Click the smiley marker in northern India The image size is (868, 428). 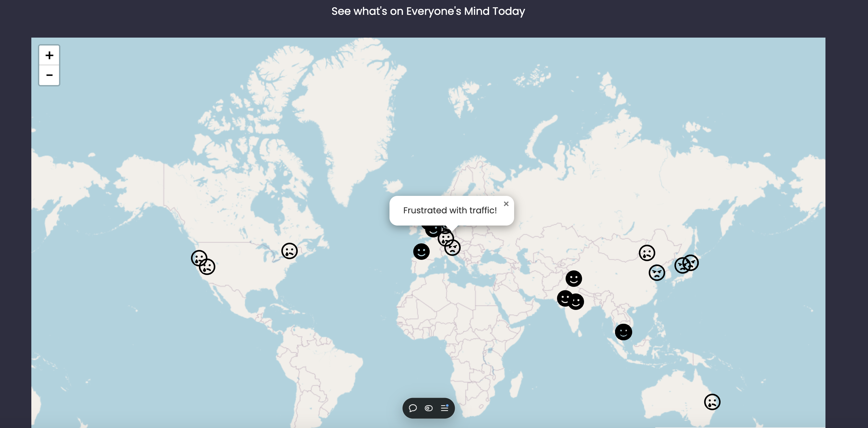pyautogui.click(x=573, y=279)
